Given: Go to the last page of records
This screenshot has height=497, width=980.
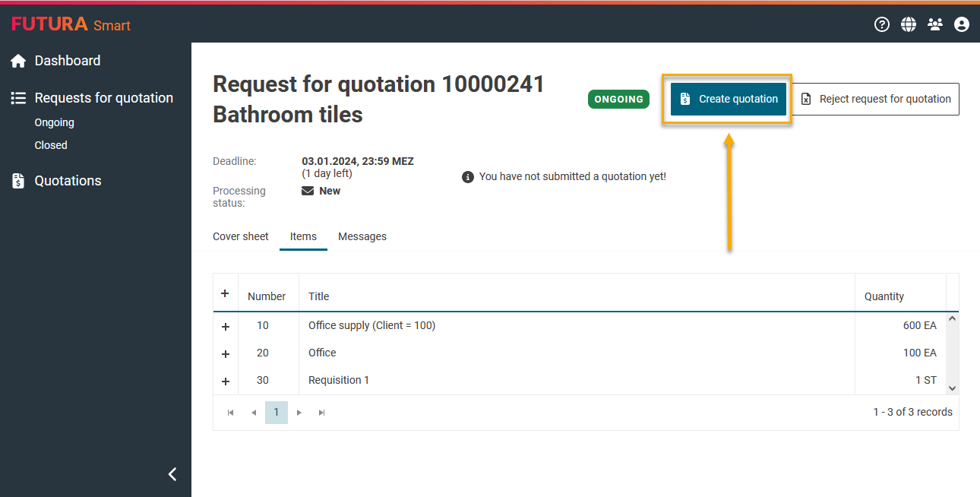Looking at the screenshot, I should (x=322, y=413).
